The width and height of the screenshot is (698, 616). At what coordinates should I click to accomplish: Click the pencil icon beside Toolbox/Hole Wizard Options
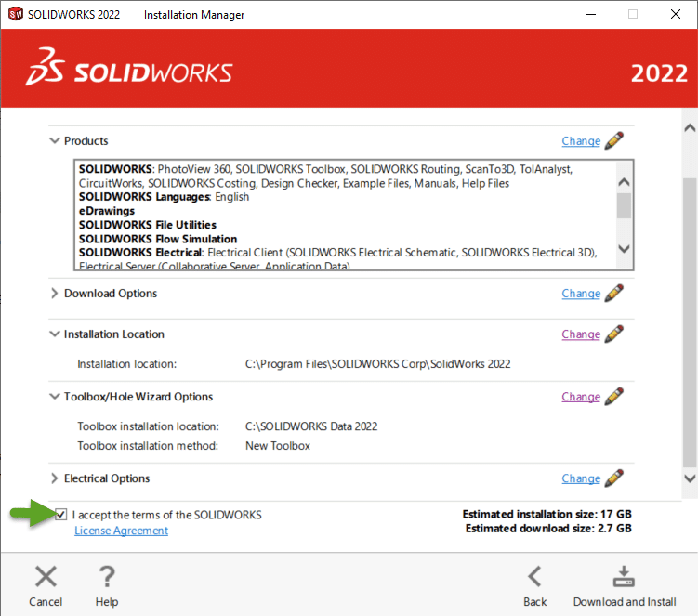click(613, 397)
